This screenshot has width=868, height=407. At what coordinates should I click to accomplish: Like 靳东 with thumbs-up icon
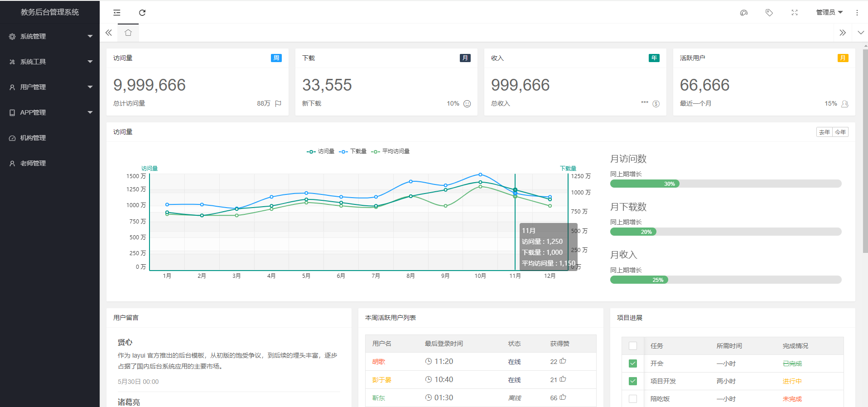point(563,397)
